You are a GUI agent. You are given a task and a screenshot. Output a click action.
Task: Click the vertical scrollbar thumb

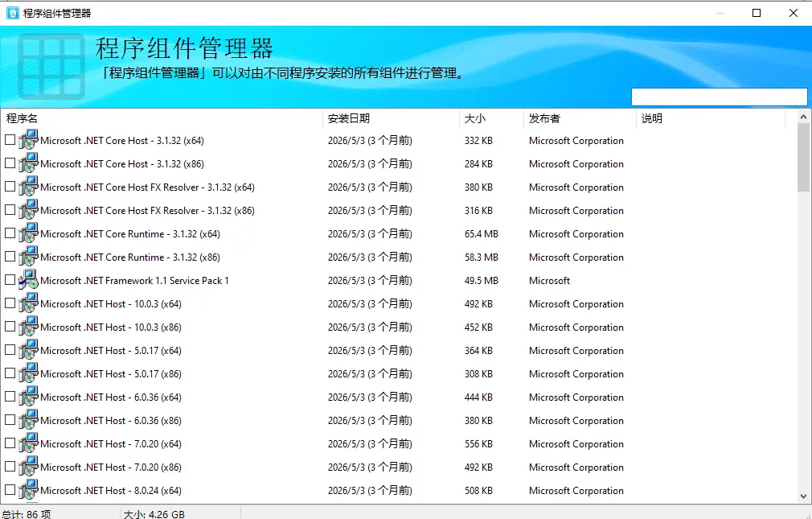[803, 158]
